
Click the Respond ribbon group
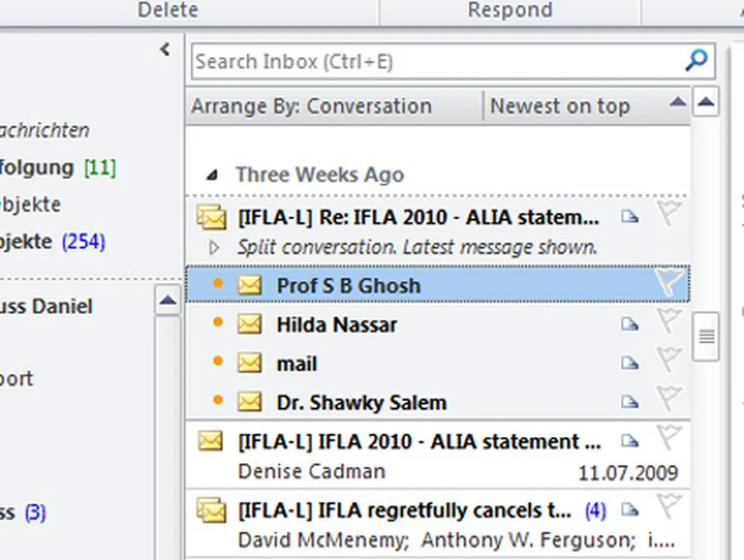(x=508, y=10)
